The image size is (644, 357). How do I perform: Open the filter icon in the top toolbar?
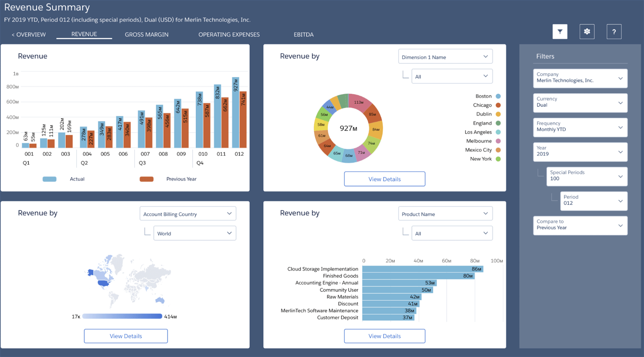coord(560,31)
